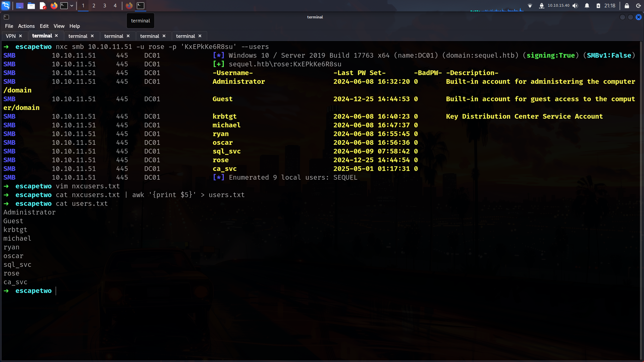
Task: Open the Actions menu
Action: click(26, 26)
